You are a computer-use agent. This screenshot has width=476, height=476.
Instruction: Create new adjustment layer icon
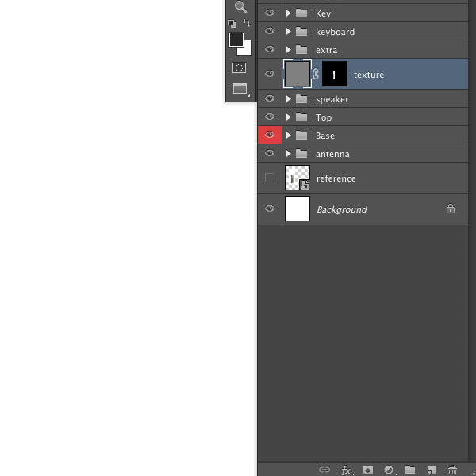click(x=390, y=470)
